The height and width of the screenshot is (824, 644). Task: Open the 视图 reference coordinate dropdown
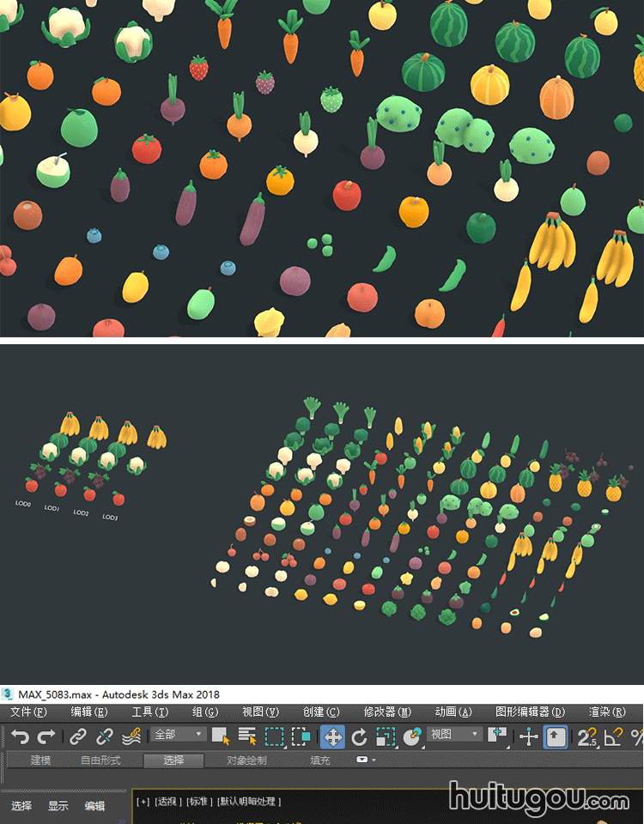[x=454, y=734]
